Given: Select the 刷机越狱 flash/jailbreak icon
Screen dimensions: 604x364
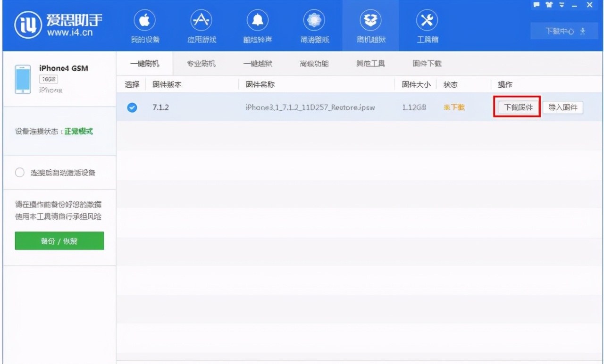Looking at the screenshot, I should tap(371, 26).
